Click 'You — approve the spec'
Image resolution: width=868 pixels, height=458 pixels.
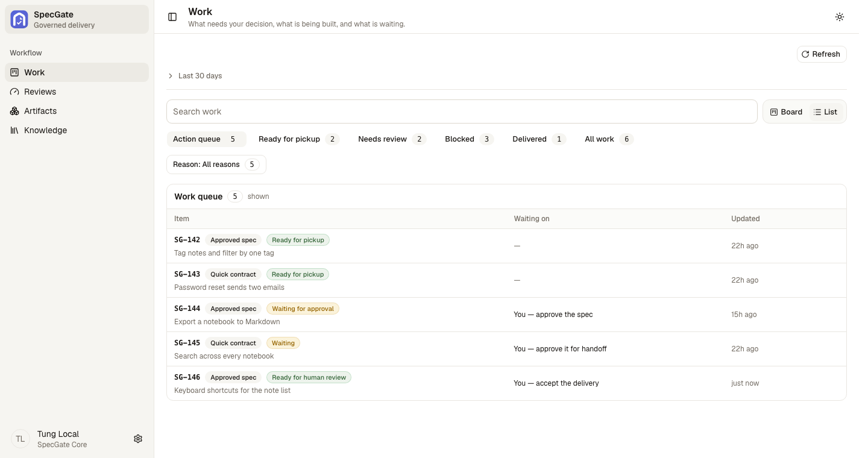point(553,315)
